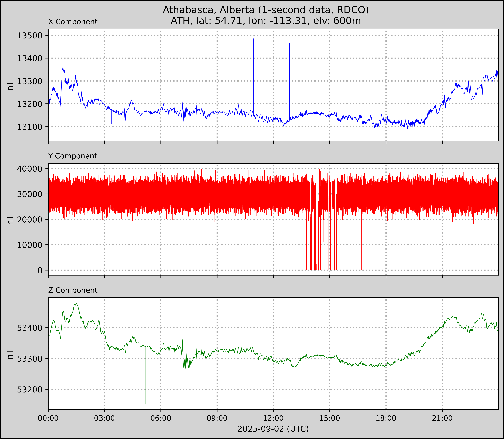Click the 'Y Component' panel label
Screen dimensions: 504x439
pos(73,156)
